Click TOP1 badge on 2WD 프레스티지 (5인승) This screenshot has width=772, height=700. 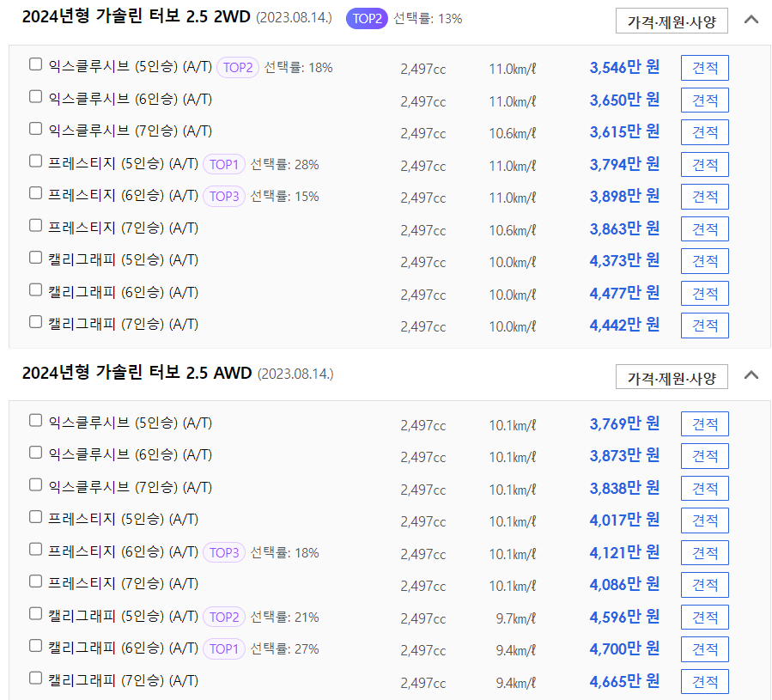coord(224,165)
